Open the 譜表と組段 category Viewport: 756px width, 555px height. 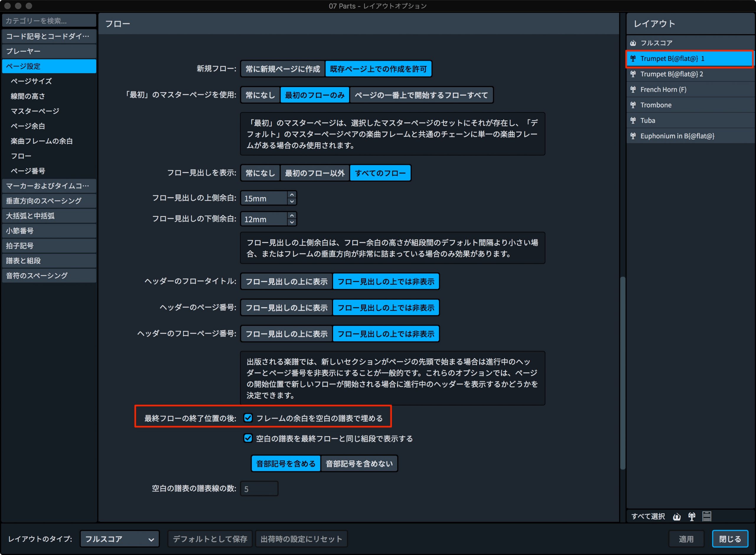coord(49,261)
